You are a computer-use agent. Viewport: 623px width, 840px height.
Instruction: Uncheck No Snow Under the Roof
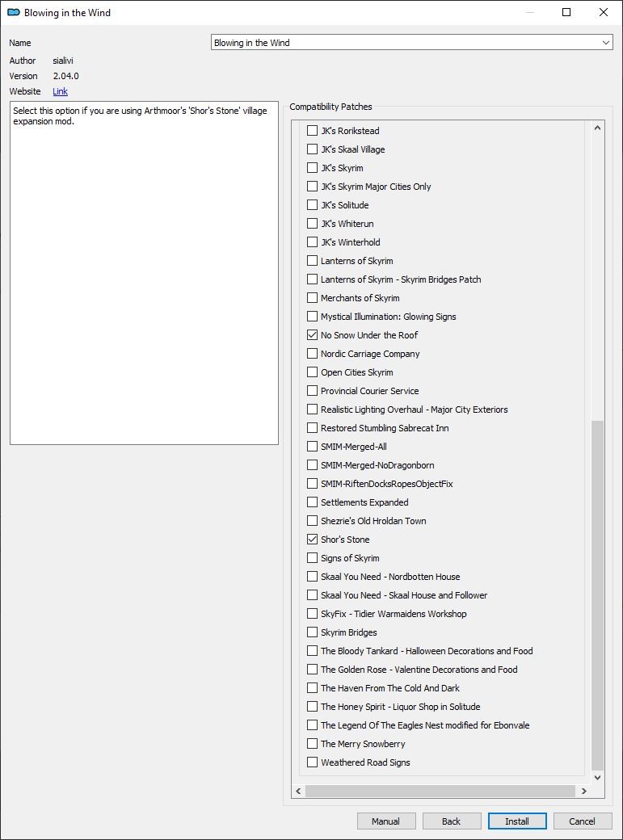tap(312, 335)
